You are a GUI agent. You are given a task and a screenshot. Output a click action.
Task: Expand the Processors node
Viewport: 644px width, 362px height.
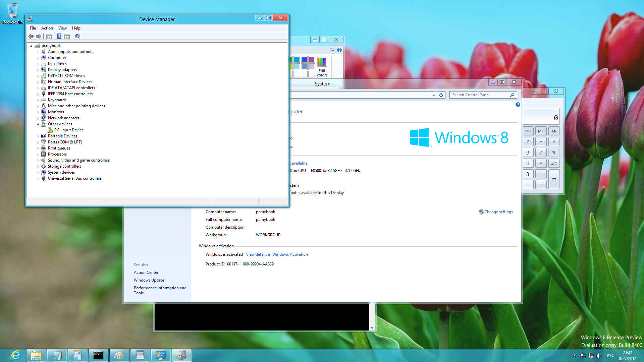38,155
